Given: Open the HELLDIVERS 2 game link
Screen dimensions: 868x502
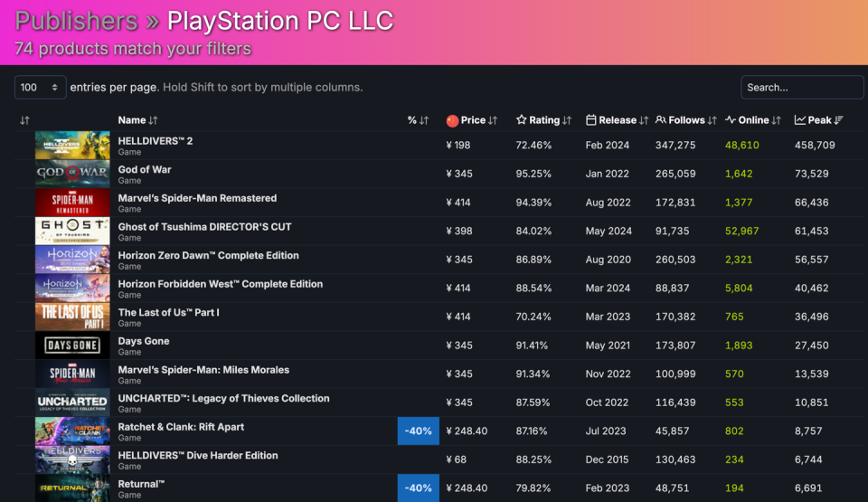Looking at the screenshot, I should click(155, 141).
